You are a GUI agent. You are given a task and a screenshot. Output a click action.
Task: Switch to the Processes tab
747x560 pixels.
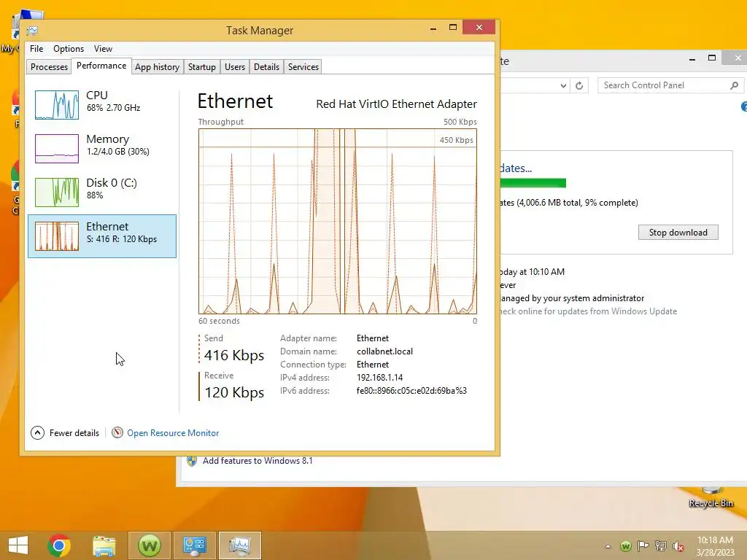pyautogui.click(x=49, y=66)
